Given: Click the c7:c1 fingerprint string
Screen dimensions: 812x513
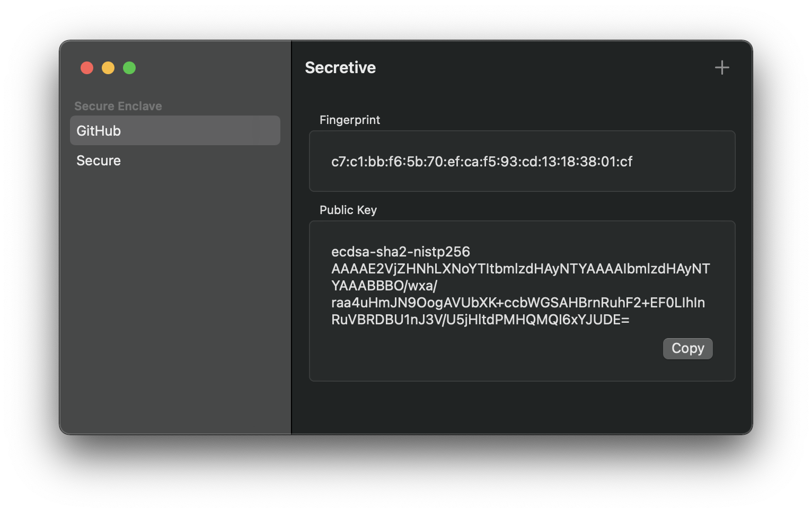Looking at the screenshot, I should 481,161.
